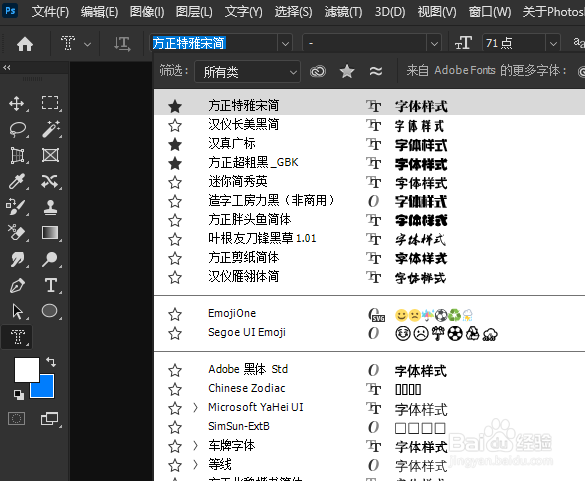The height and width of the screenshot is (481, 585).
Task: Click the Type Mask tool at toolbar bottom
Action: (x=17, y=337)
